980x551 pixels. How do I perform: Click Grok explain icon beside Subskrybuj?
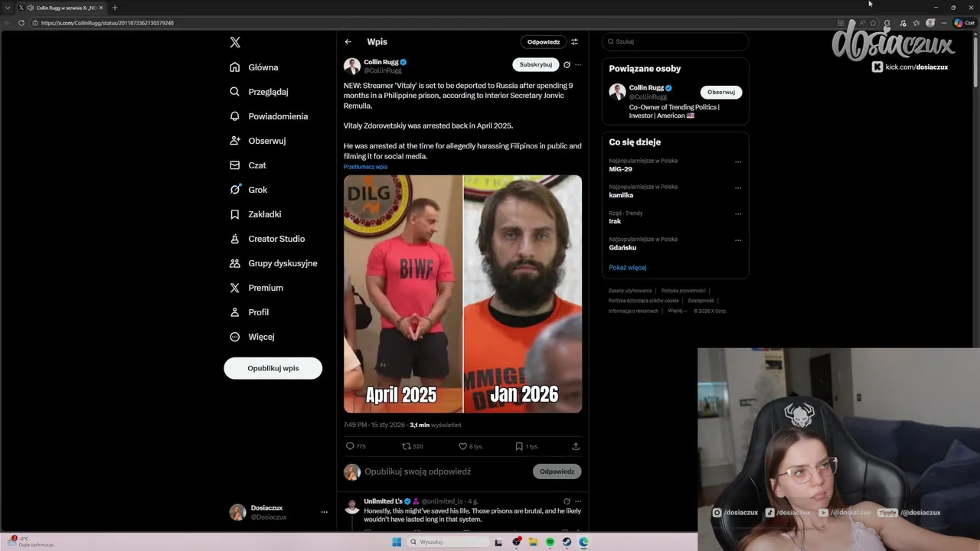coord(567,65)
